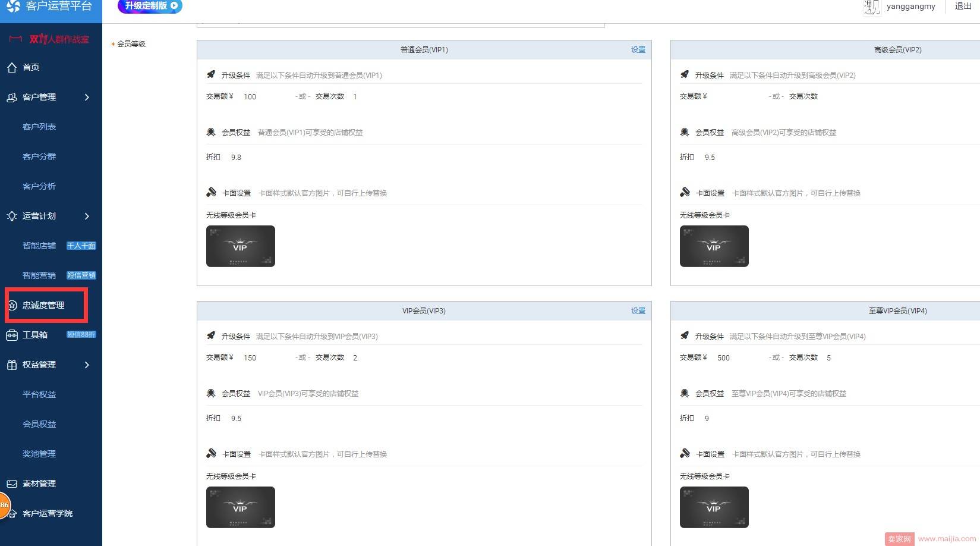Click VIP1 交易额 value 100

tap(250, 97)
